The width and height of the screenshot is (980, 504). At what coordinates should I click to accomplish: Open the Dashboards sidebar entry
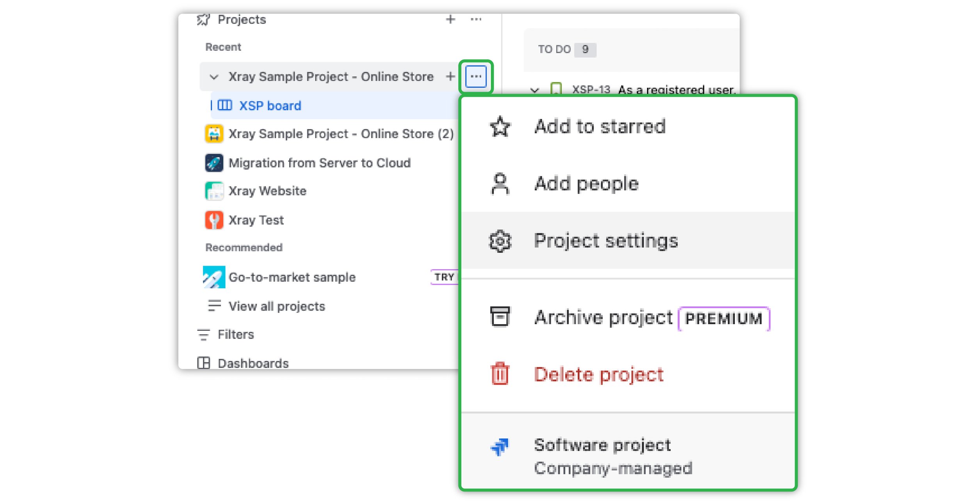point(253,363)
